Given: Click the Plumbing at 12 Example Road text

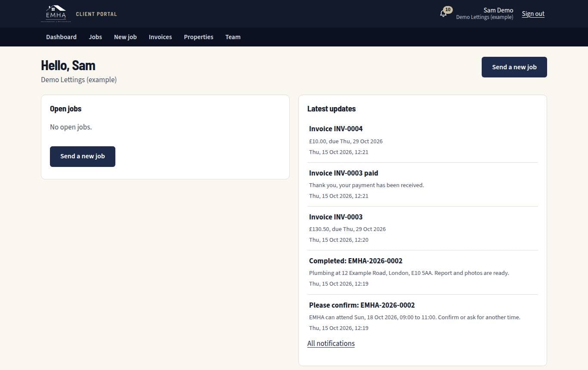Looking at the screenshot, I should (409, 273).
